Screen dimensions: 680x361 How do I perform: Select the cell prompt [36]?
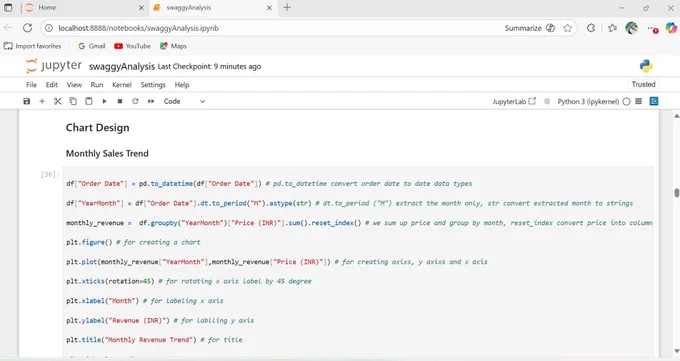[49, 174]
